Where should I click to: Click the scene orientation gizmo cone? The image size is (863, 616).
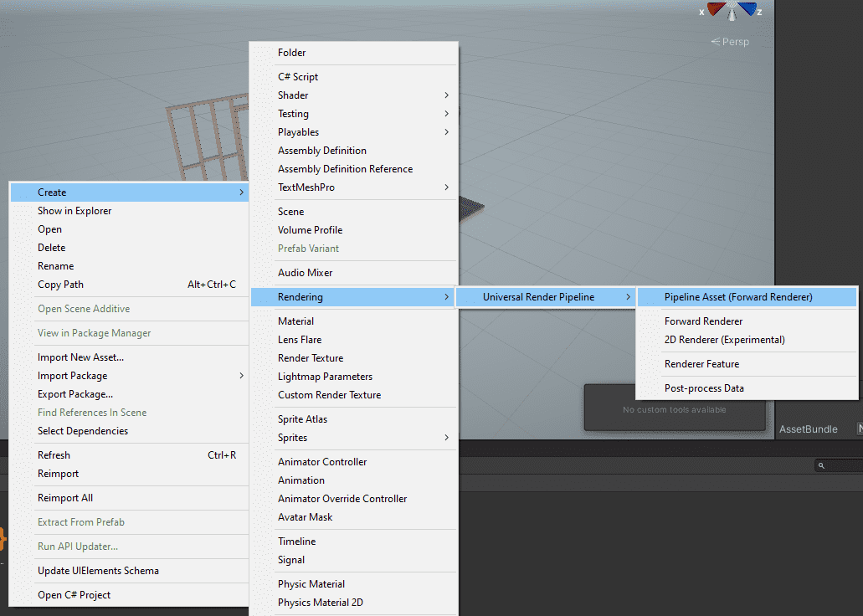[x=732, y=11]
